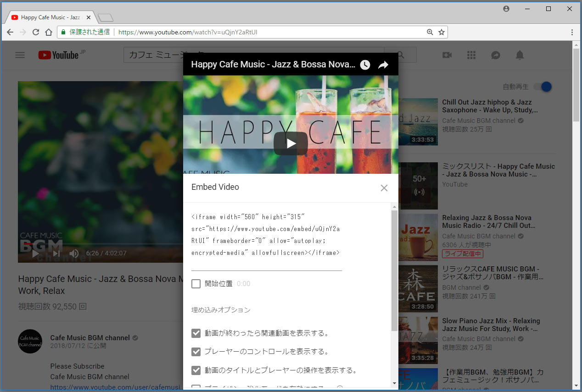This screenshot has height=392, width=582.
Task: Open the Chrome three-dot menu
Action: [572, 32]
